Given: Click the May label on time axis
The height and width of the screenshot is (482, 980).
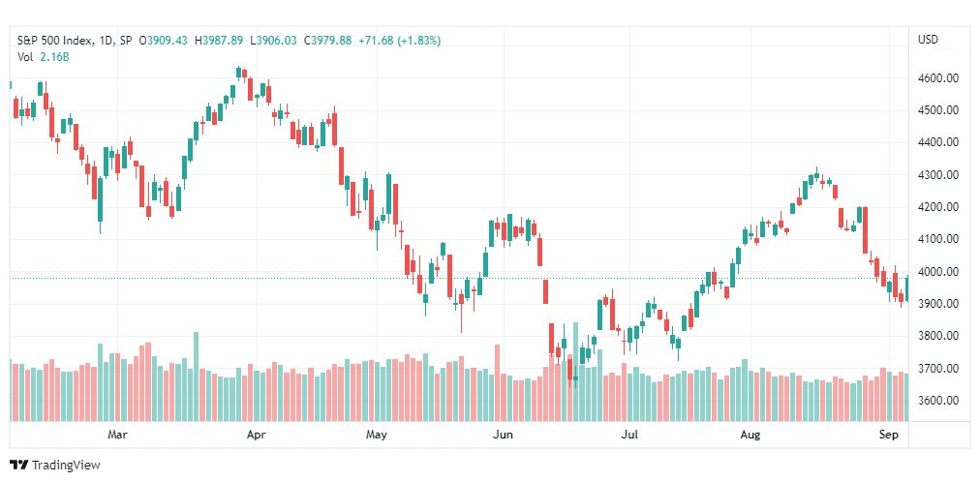Looking at the screenshot, I should pos(377,434).
